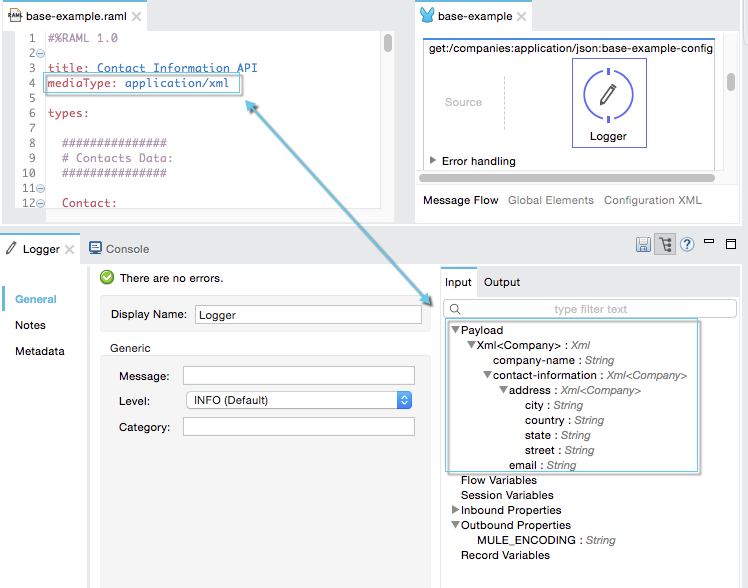Click the flow title get:/companies
Viewport: 748px width, 588px height.
(x=571, y=48)
